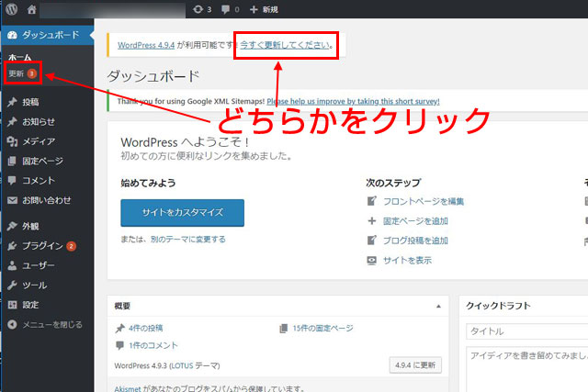Screen dimensions: 588x392
Task: Open the updates icon showing 3
Action: click(202, 9)
